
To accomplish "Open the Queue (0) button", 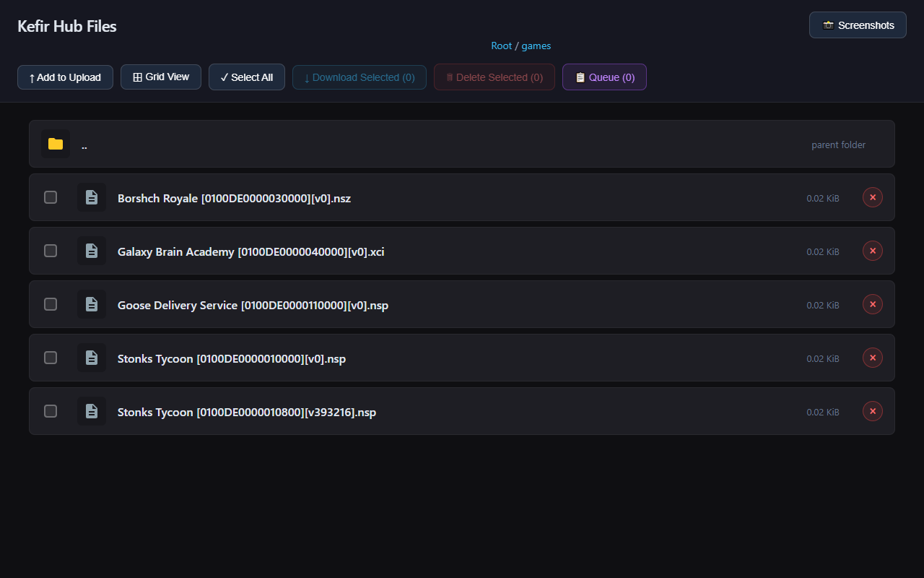I will pos(604,77).
